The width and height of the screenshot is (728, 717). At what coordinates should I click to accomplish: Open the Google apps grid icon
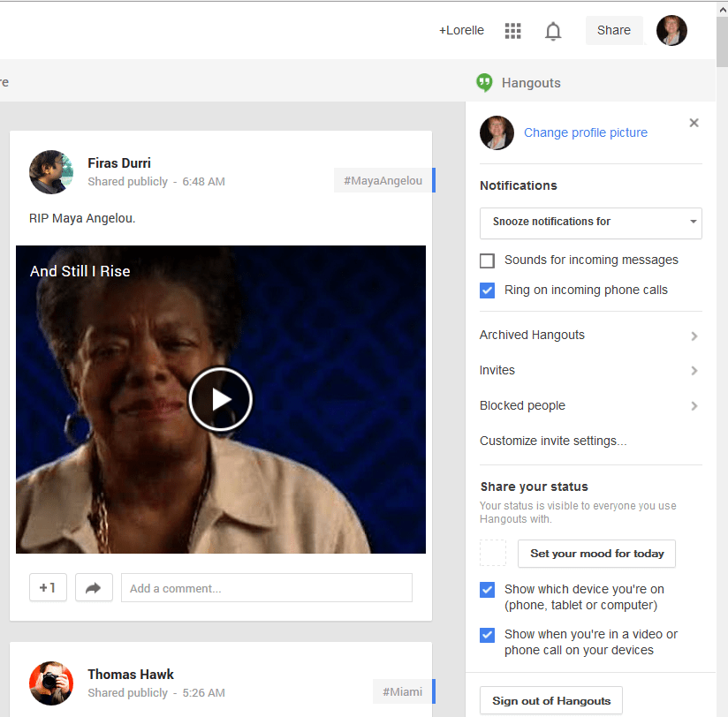pyautogui.click(x=512, y=31)
